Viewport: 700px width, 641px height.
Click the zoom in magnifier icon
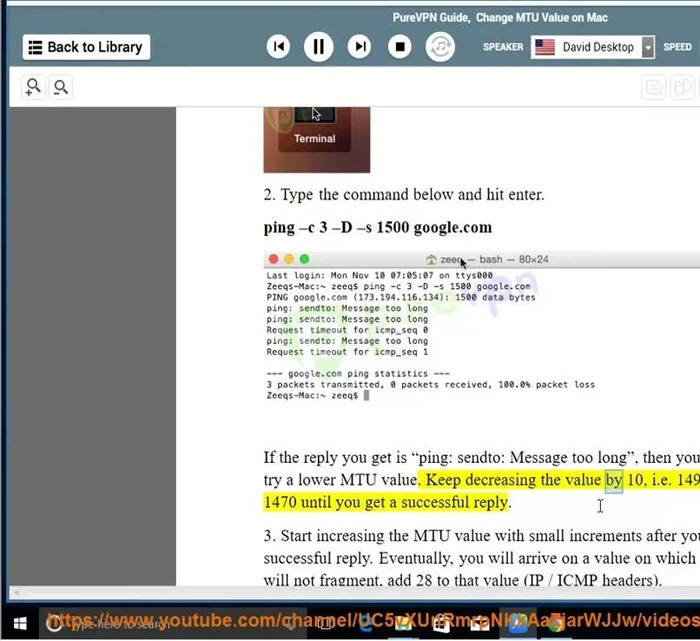pos(34,88)
